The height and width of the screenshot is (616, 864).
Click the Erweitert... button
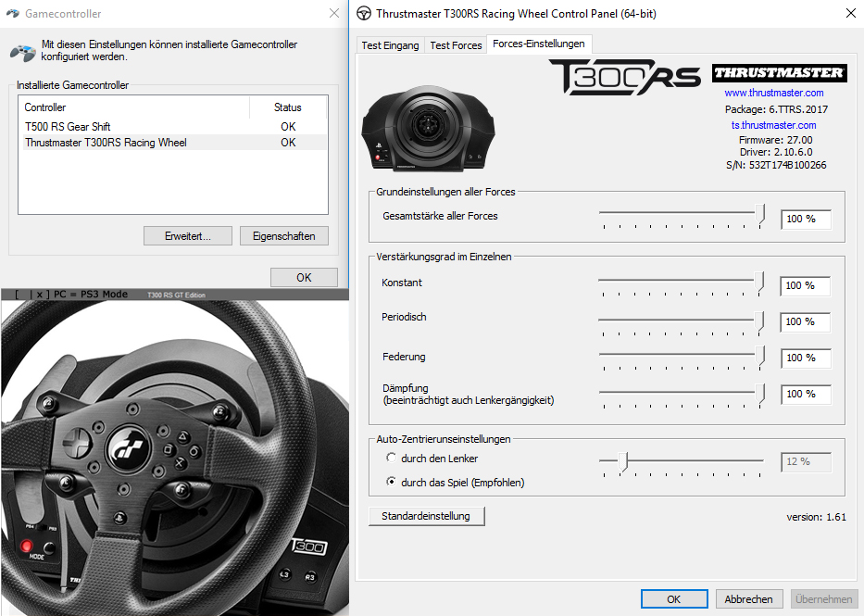point(188,236)
